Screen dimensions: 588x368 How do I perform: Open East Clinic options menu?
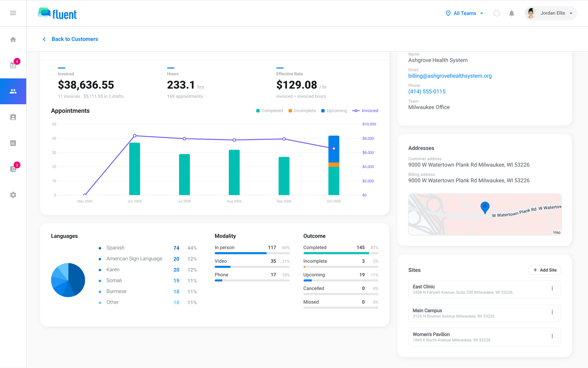pos(552,288)
